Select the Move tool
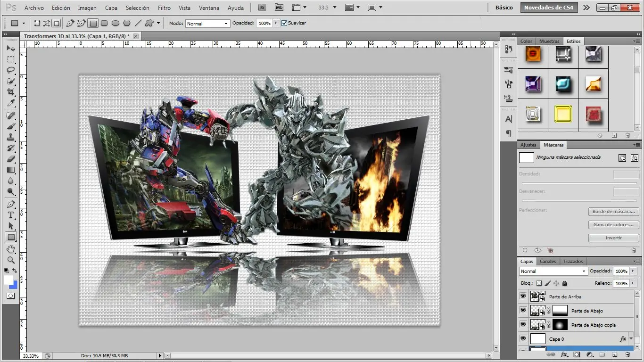The width and height of the screenshot is (644, 362). (11, 49)
